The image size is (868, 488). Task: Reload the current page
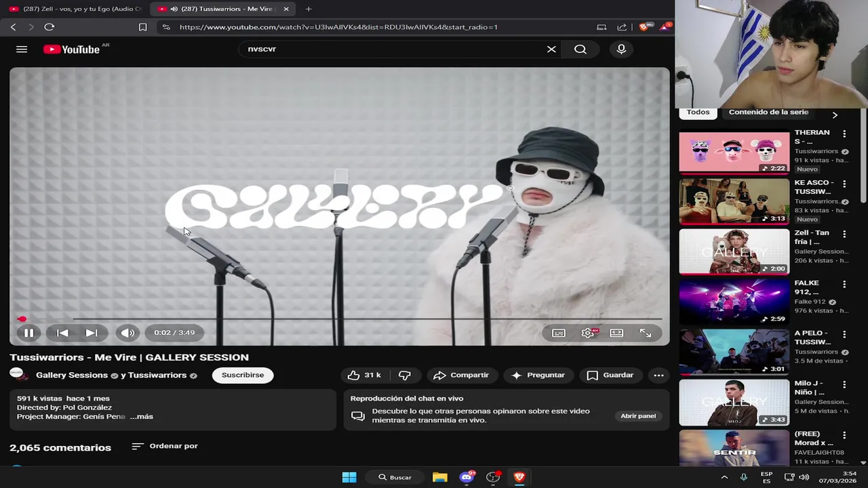pyautogui.click(x=49, y=27)
